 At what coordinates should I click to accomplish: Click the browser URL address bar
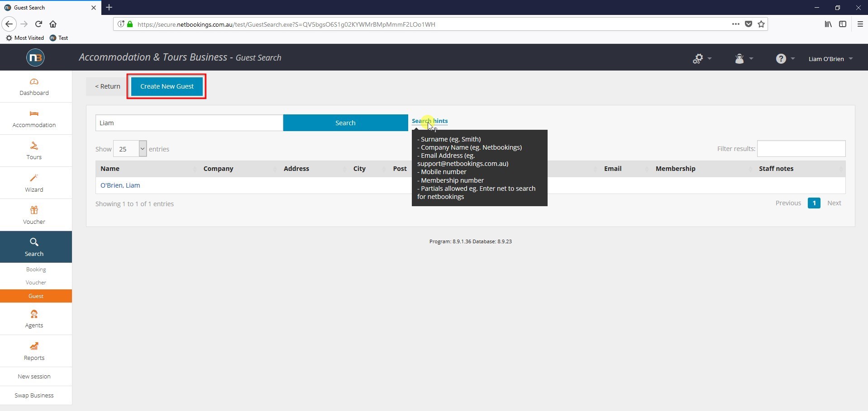(x=430, y=24)
